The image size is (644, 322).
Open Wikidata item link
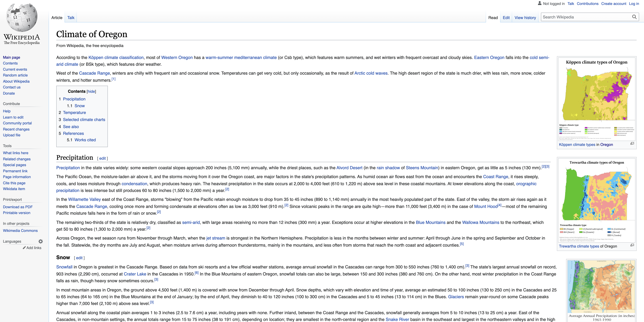[14, 189]
